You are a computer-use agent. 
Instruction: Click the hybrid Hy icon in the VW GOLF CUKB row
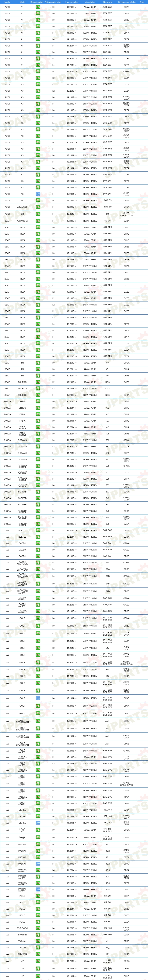pyautogui.click(x=38, y=698)
